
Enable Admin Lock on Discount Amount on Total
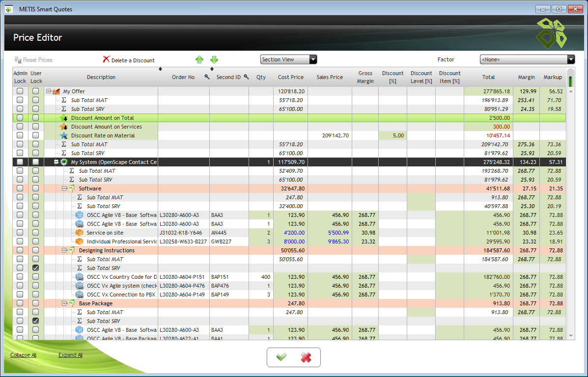[x=20, y=118]
